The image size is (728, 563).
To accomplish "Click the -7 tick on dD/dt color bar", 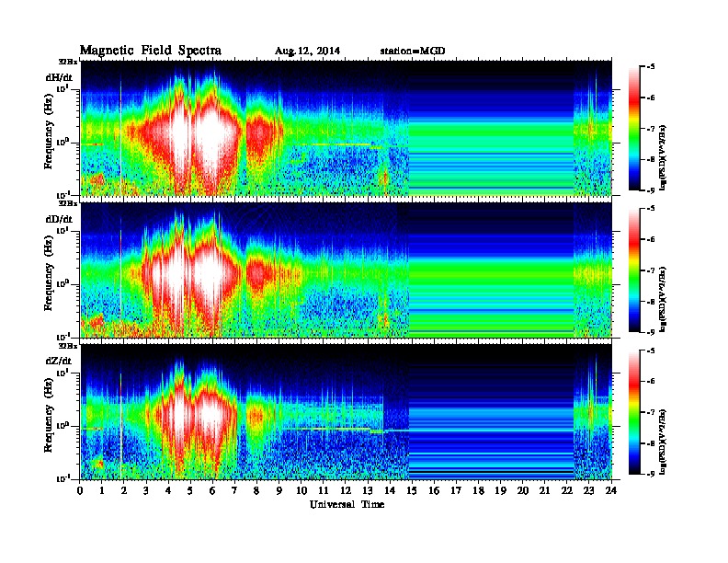I will pos(651,270).
